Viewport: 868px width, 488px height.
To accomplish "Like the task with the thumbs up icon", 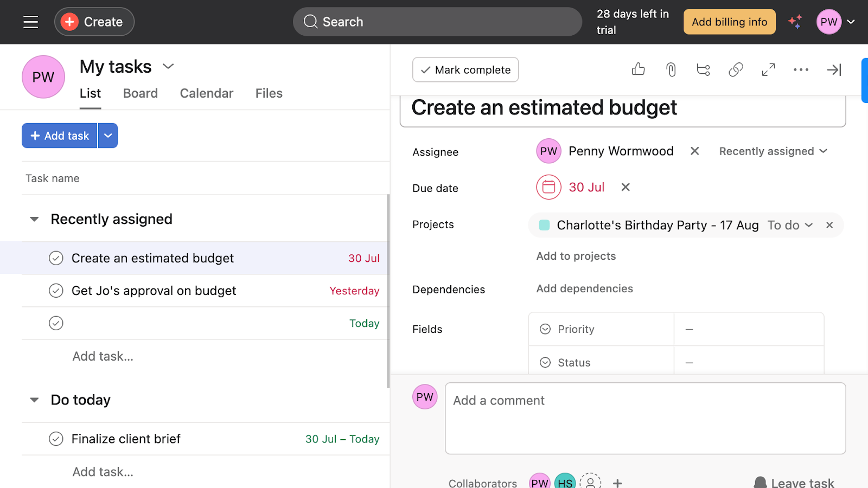I will (638, 69).
